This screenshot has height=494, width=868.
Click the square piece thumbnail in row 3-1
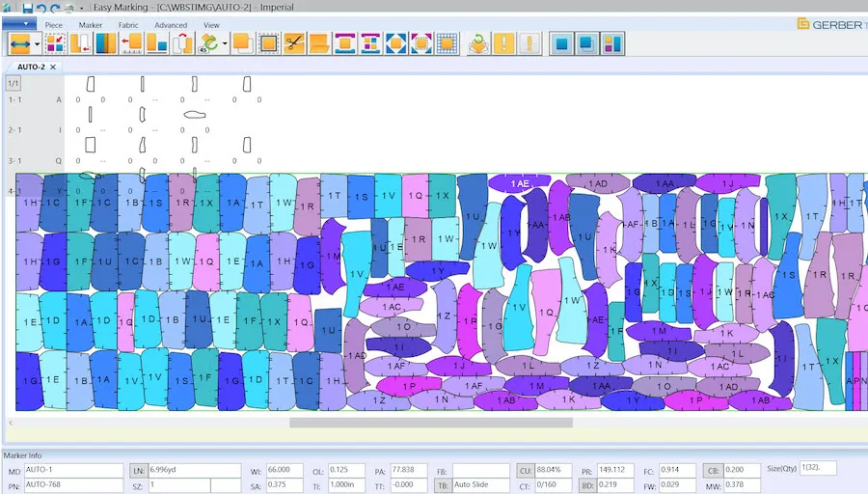click(91, 145)
